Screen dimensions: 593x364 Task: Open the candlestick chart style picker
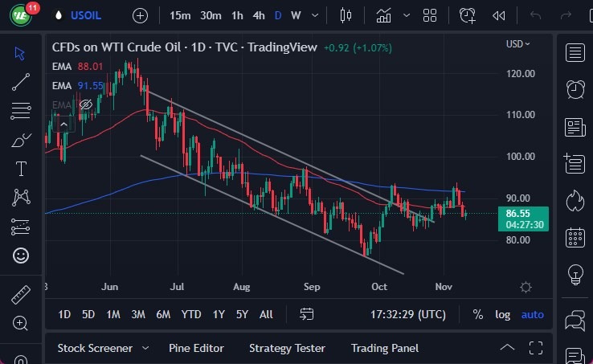point(346,15)
